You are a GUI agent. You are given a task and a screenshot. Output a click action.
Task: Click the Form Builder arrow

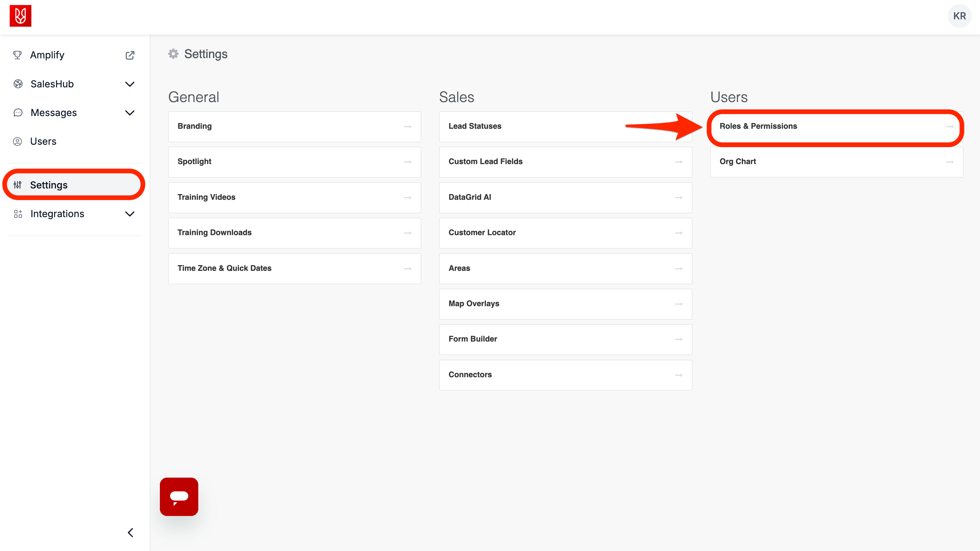pyautogui.click(x=678, y=339)
